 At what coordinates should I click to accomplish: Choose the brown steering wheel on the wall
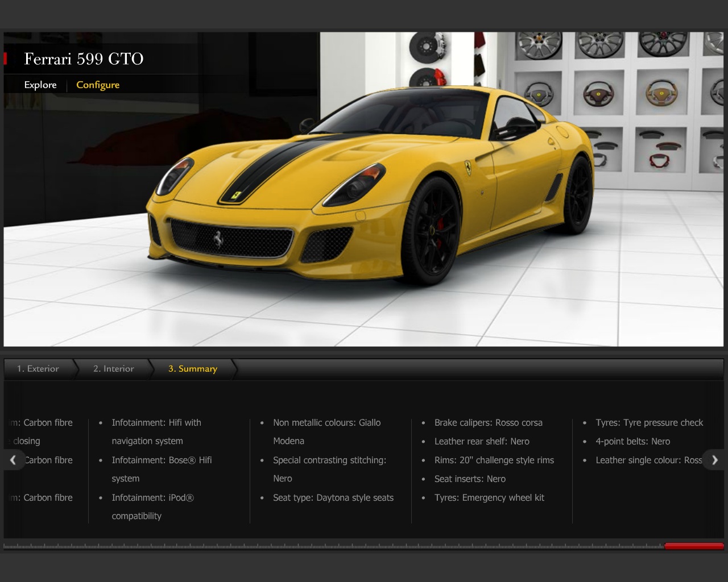click(x=599, y=93)
